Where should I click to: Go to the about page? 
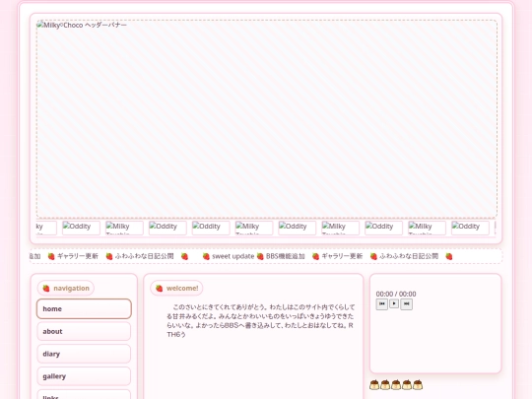(x=84, y=331)
